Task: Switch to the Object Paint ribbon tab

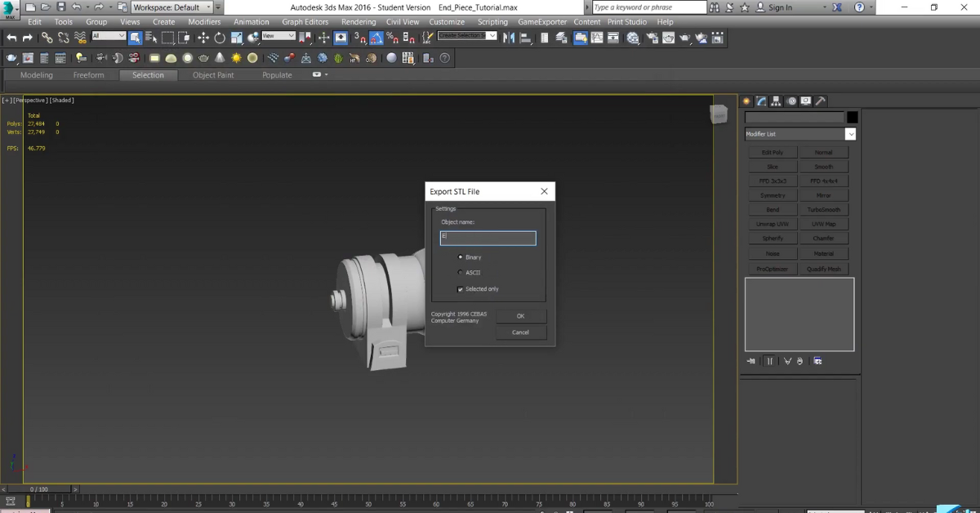Action: pos(212,74)
